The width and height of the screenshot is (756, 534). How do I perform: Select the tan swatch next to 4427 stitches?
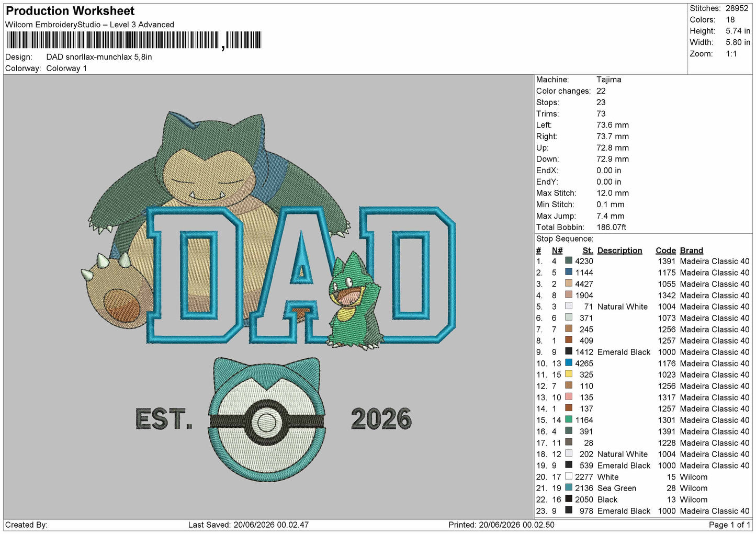point(569,283)
